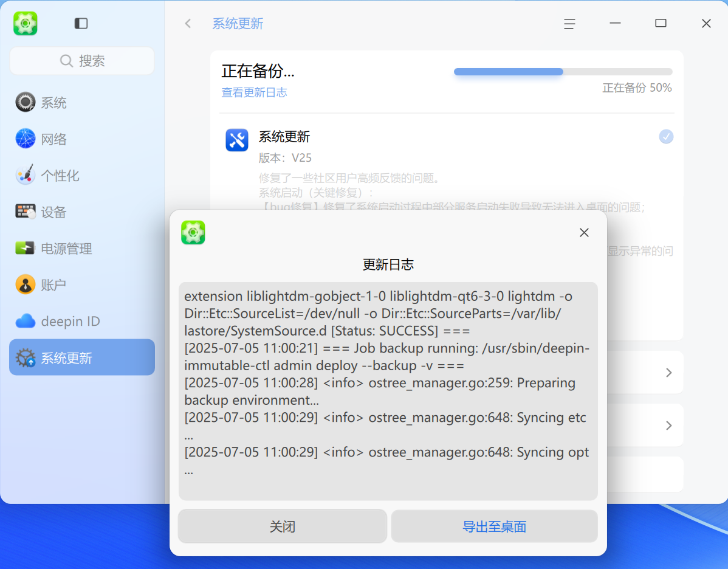Close the Control Center window
This screenshot has width=728, height=569.
click(706, 23)
